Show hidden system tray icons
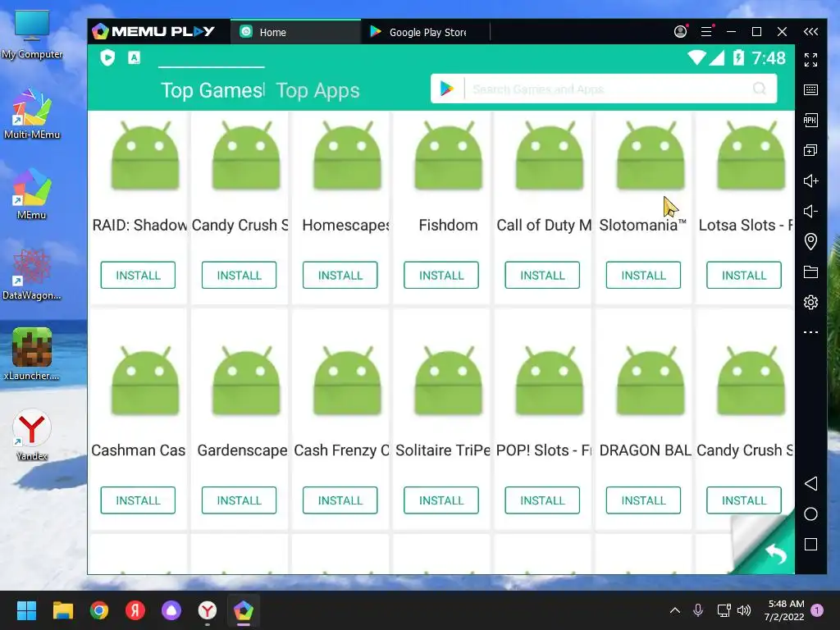The height and width of the screenshot is (630, 840). point(675,610)
